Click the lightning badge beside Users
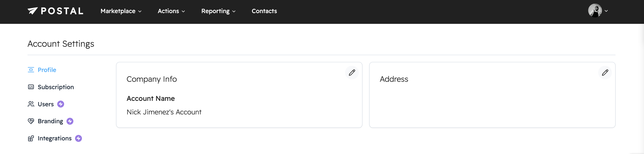The height and width of the screenshot is (154, 644). 61,104
